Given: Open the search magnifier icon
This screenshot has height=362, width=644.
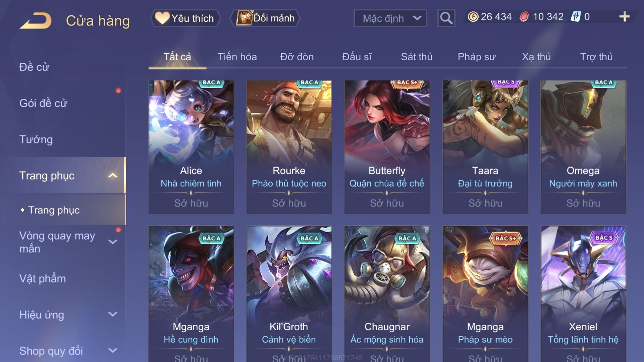Looking at the screenshot, I should pos(446,18).
